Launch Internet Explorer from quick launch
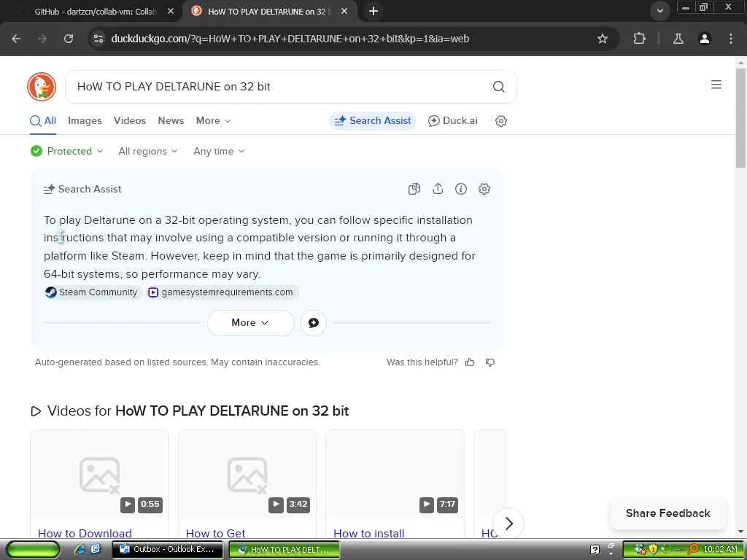This screenshot has width=747, height=560. [x=80, y=550]
